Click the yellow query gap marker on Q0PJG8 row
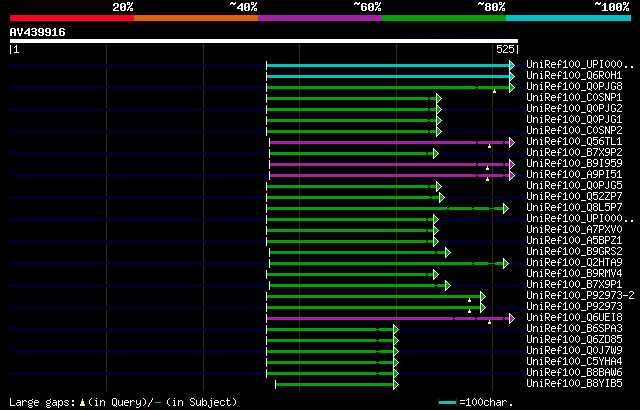 [494, 91]
